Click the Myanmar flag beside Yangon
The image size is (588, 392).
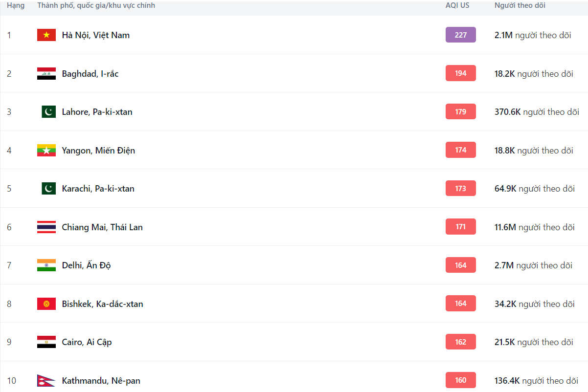pos(46,151)
